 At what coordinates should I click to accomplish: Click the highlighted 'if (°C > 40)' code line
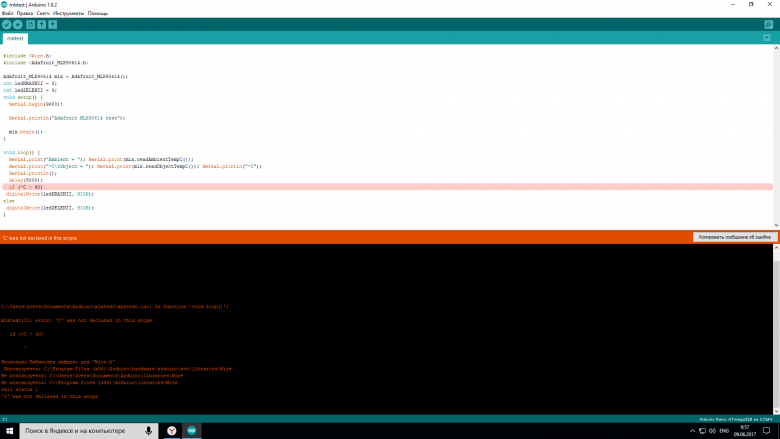tap(388, 187)
